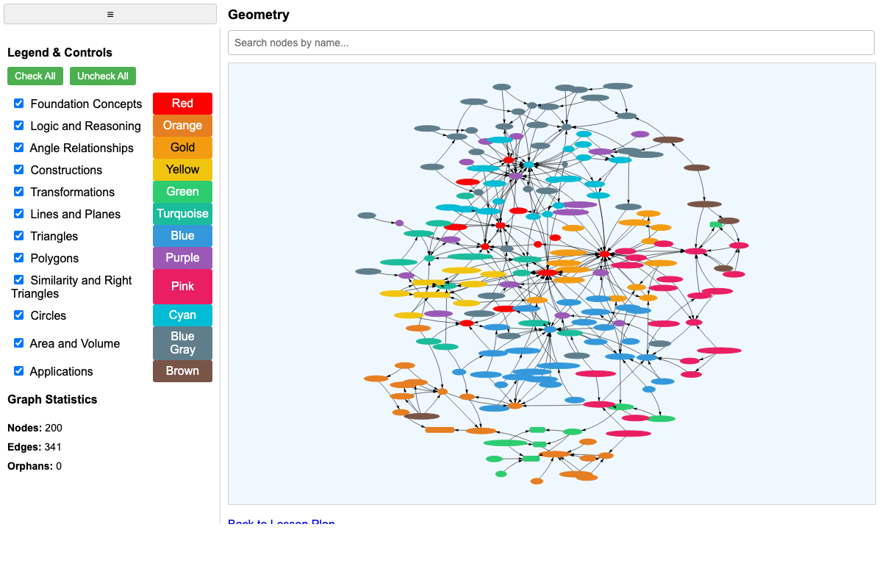The width and height of the screenshot is (882, 588).
Task: Click the Orange legend swatch
Action: pyautogui.click(x=182, y=125)
